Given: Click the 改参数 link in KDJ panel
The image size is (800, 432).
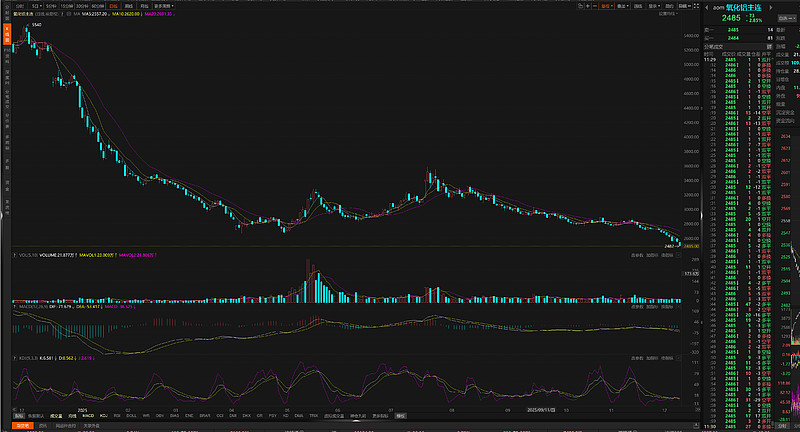Looking at the screenshot, I should (x=637, y=358).
